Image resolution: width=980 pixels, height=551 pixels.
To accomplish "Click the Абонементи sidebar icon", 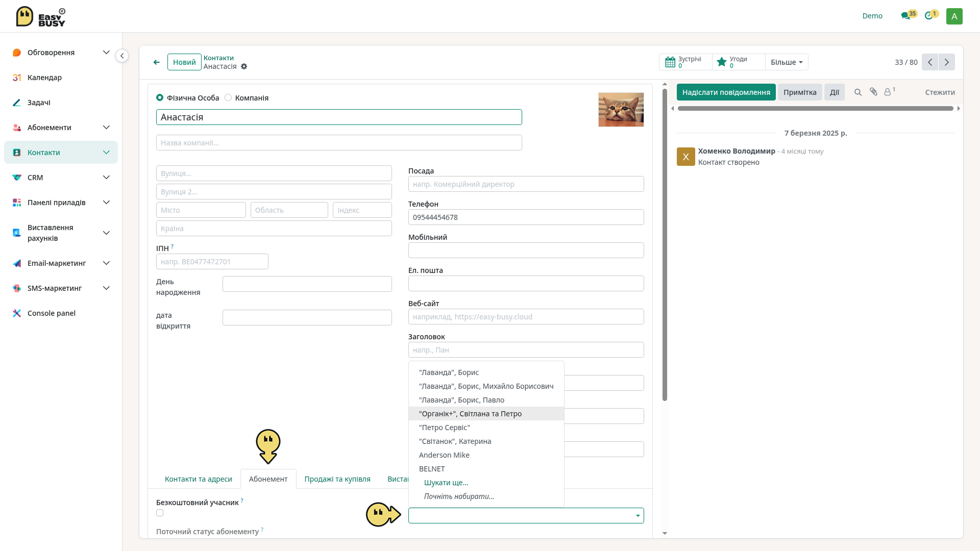I will tap(17, 128).
